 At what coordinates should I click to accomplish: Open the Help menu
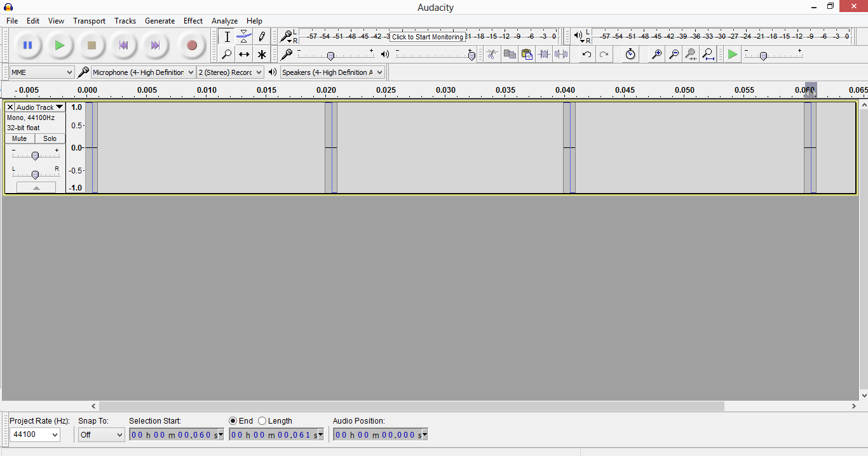pos(254,21)
